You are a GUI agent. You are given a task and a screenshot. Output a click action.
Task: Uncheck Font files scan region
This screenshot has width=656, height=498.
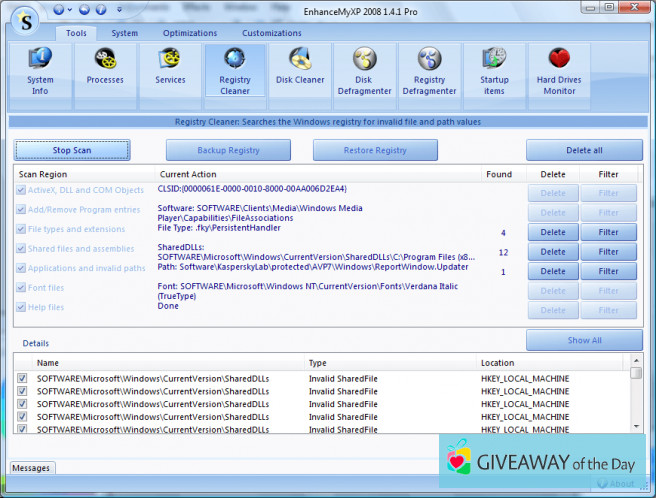22,288
